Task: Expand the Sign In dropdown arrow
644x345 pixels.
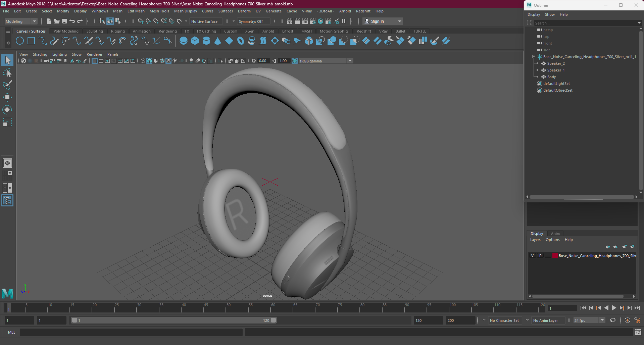Action: click(399, 21)
